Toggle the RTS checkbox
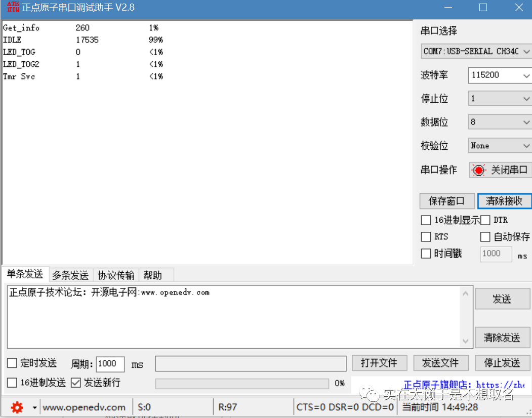532x418 pixels. [426, 236]
